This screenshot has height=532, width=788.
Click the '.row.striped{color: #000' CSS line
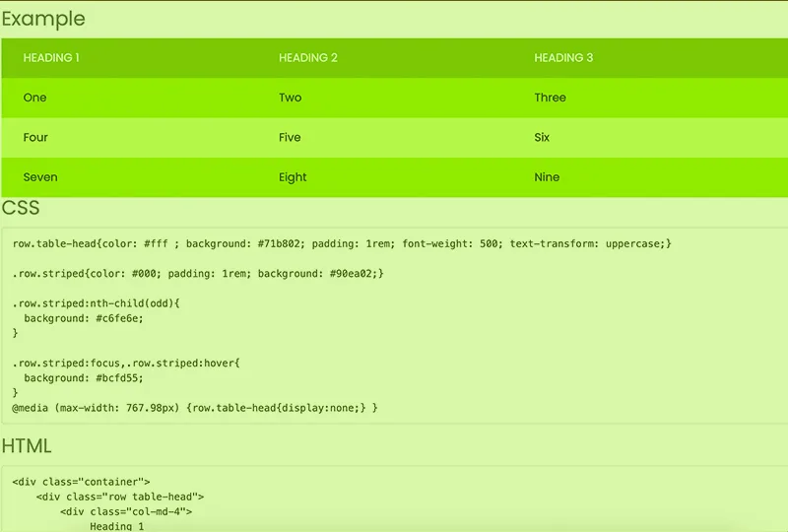tap(198, 274)
